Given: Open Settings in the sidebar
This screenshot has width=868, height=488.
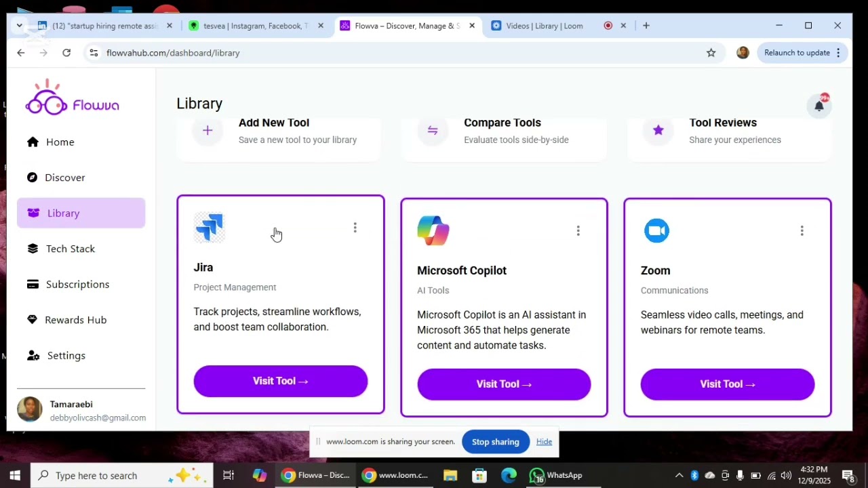Looking at the screenshot, I should click(81, 355).
